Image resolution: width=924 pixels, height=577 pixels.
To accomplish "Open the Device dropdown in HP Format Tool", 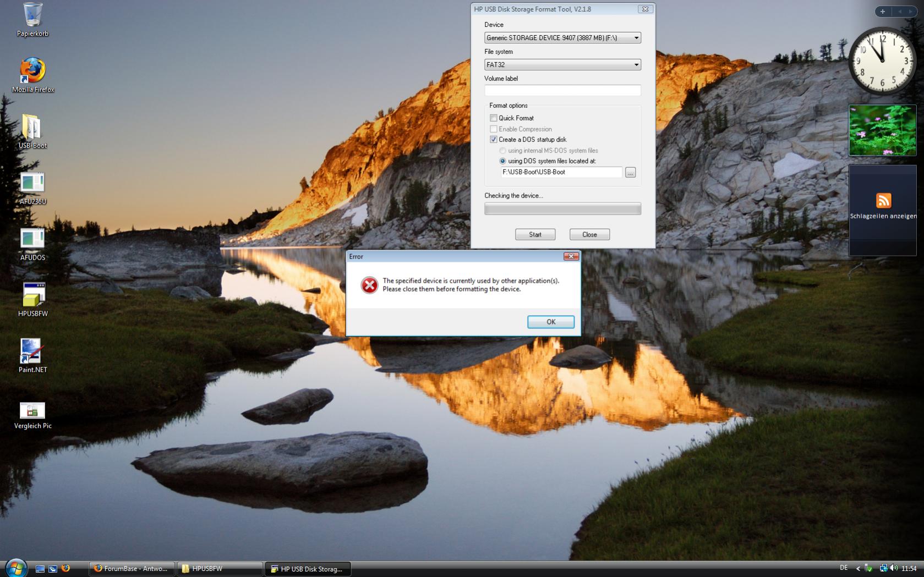I will point(562,38).
